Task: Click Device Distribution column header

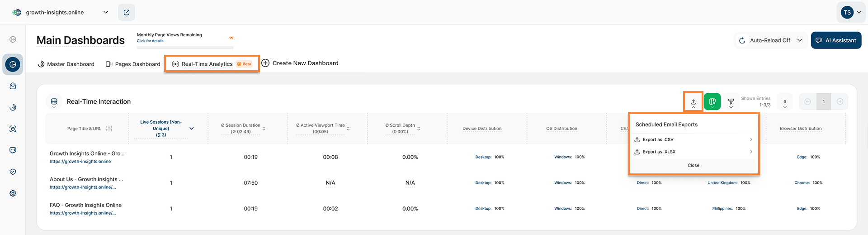Action: [x=482, y=129]
